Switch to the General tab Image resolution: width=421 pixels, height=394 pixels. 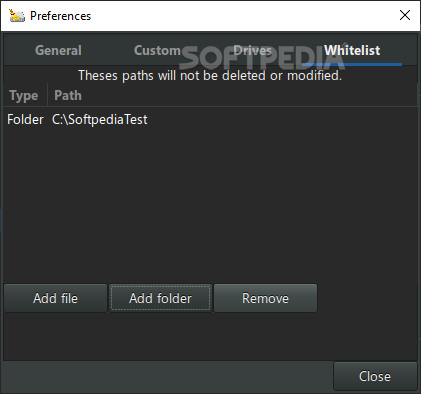[x=58, y=50]
